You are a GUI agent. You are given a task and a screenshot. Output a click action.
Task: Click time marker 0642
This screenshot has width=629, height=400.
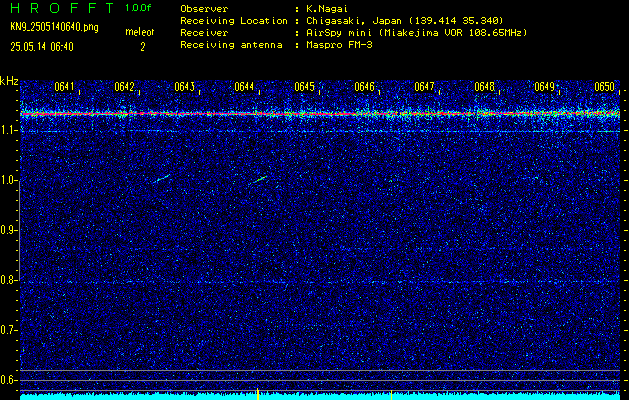click(124, 87)
